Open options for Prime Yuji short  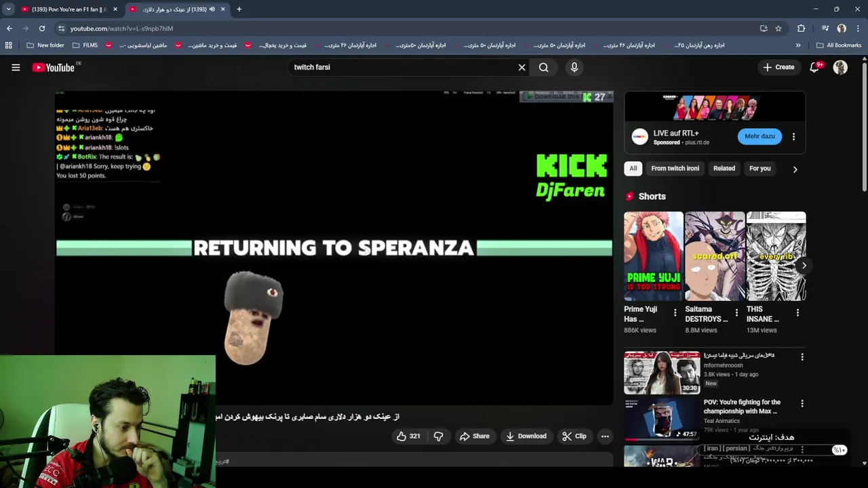pos(675,312)
